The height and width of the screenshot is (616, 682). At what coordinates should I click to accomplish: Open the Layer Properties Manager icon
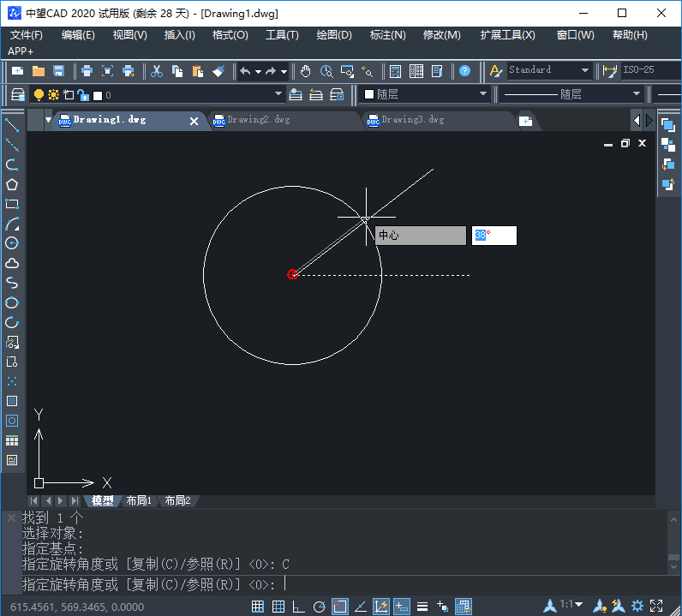click(x=17, y=94)
